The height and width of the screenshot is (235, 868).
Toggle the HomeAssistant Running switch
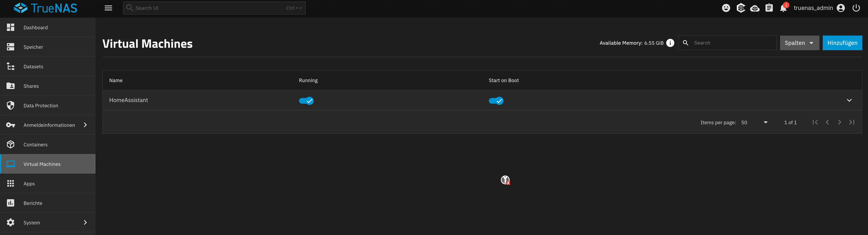pyautogui.click(x=306, y=101)
